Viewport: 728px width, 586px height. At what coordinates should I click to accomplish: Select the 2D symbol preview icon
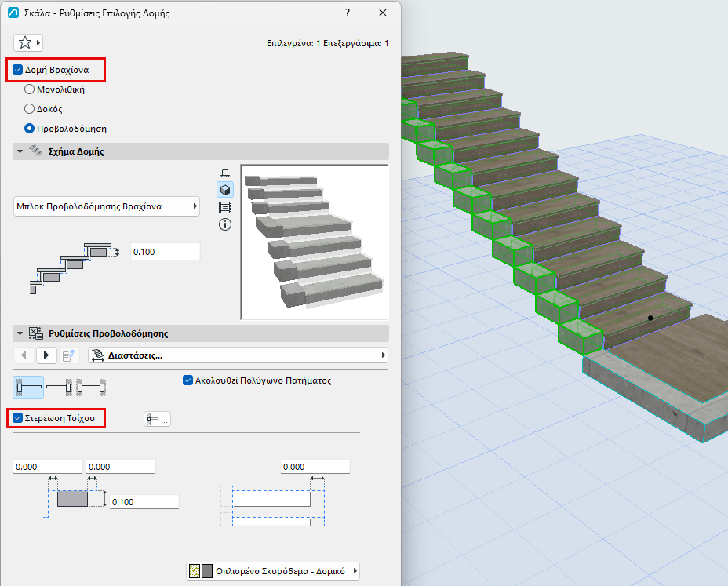(225, 173)
